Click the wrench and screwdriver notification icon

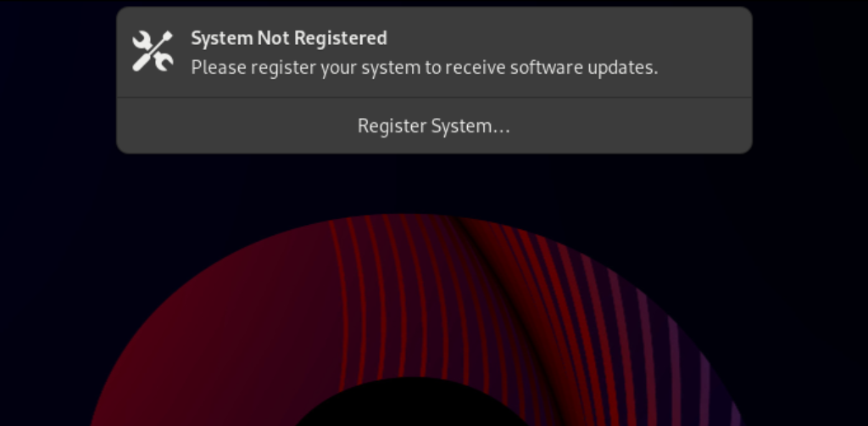point(153,52)
